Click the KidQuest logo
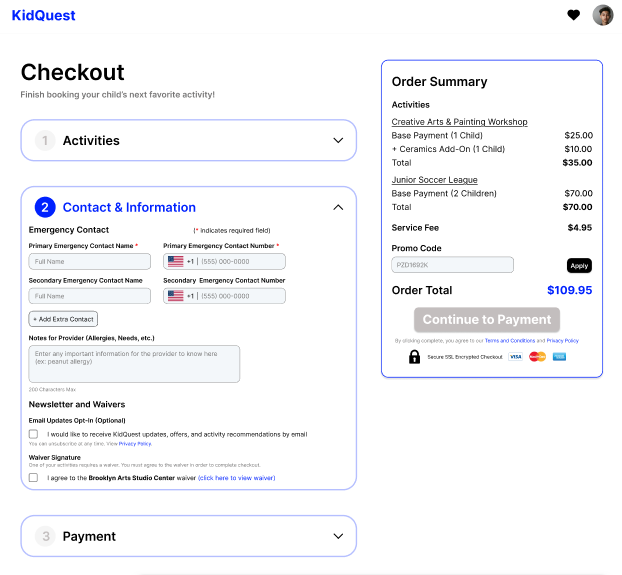Screen dimensions: 622x575 click(x=43, y=15)
